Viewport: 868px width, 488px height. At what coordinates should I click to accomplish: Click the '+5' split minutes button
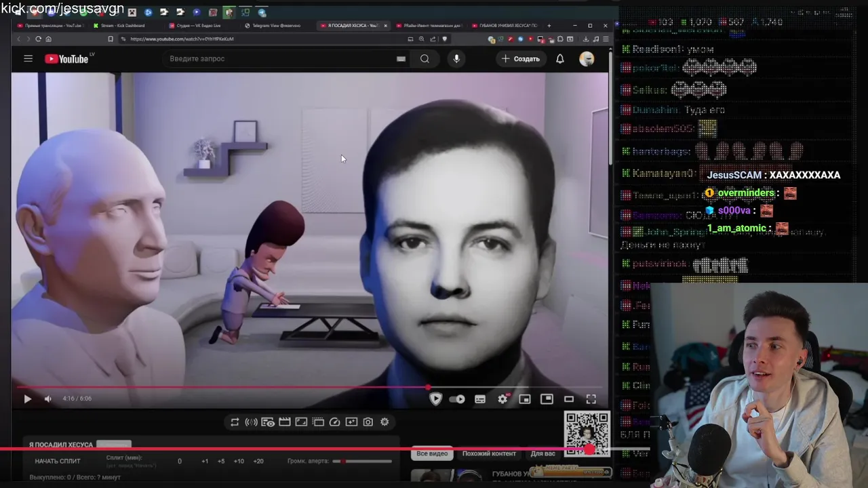click(221, 462)
